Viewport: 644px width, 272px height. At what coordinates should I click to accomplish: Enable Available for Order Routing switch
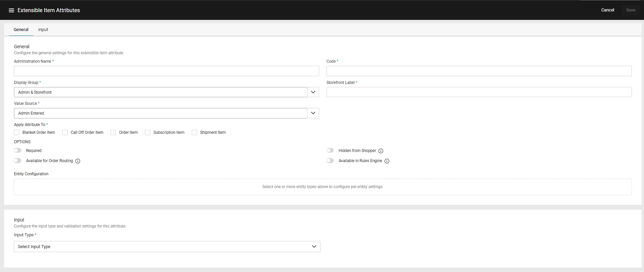click(x=18, y=160)
